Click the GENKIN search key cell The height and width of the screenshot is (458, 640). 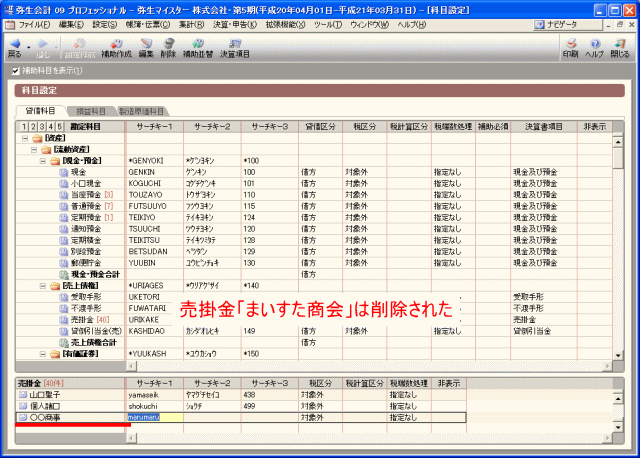click(x=155, y=172)
